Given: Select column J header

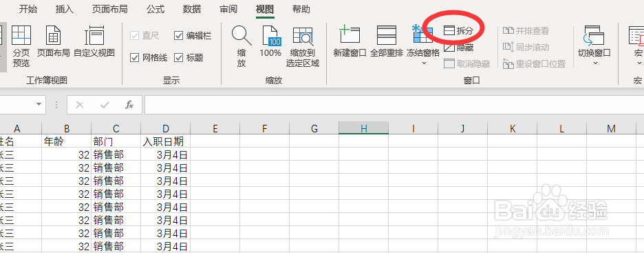Looking at the screenshot, I should 463,129.
